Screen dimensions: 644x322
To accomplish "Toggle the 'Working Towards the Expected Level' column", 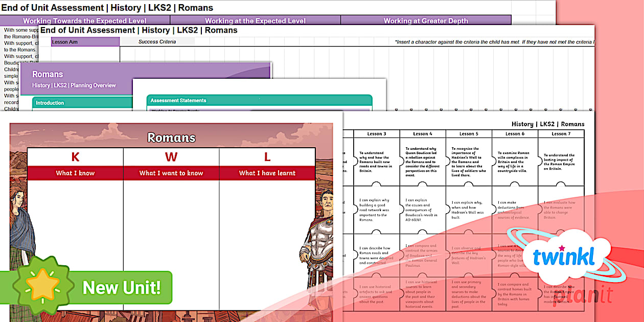I will coord(85,20).
